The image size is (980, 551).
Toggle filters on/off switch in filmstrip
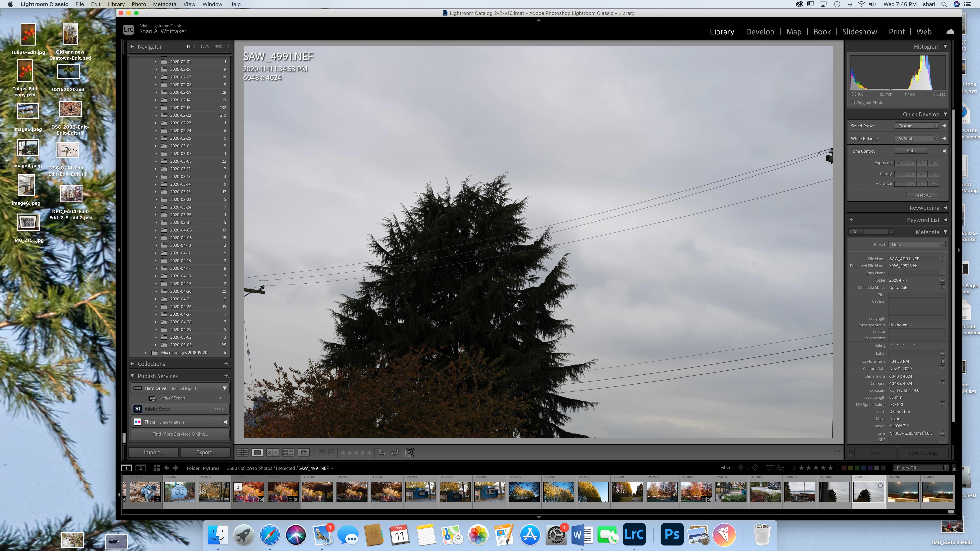954,468
